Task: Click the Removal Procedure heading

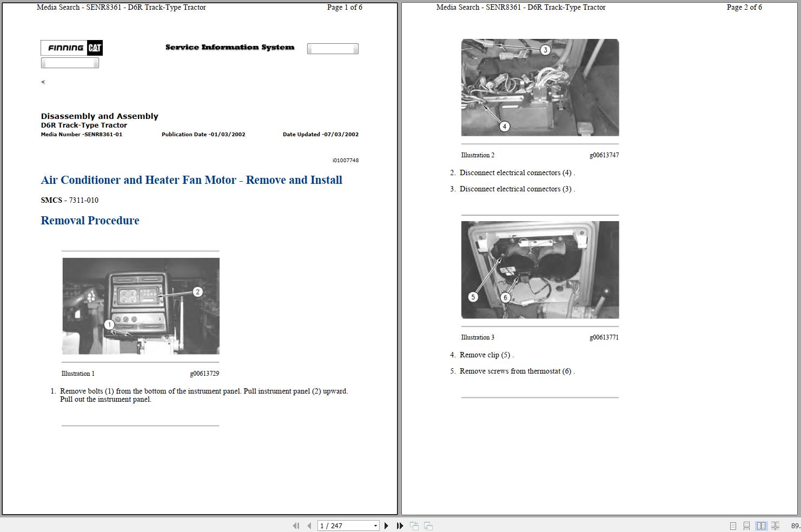Action: pos(90,221)
